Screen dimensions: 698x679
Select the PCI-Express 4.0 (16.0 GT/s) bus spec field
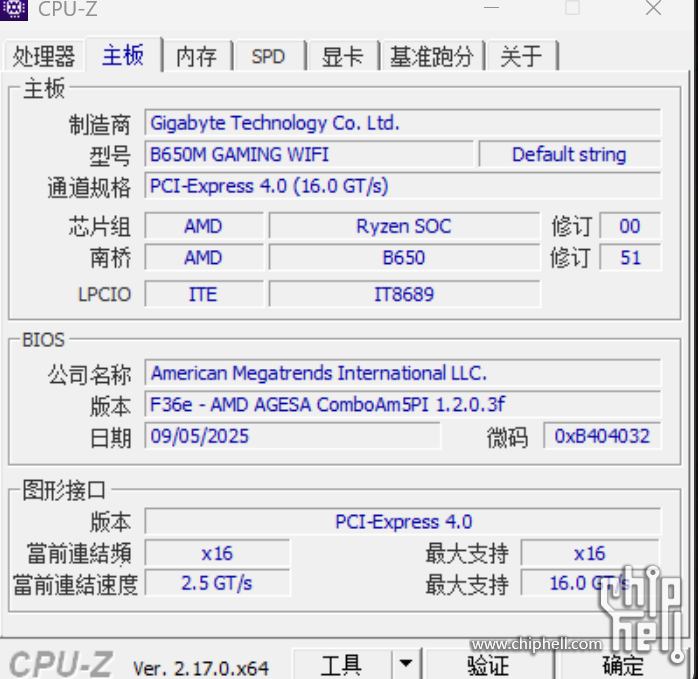[x=402, y=186]
